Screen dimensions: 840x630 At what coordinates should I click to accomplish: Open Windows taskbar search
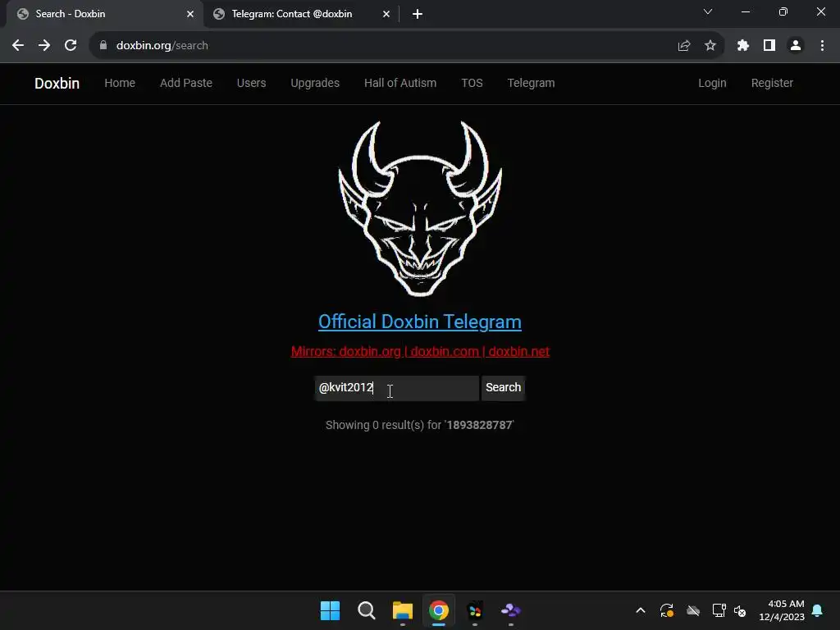(x=367, y=610)
